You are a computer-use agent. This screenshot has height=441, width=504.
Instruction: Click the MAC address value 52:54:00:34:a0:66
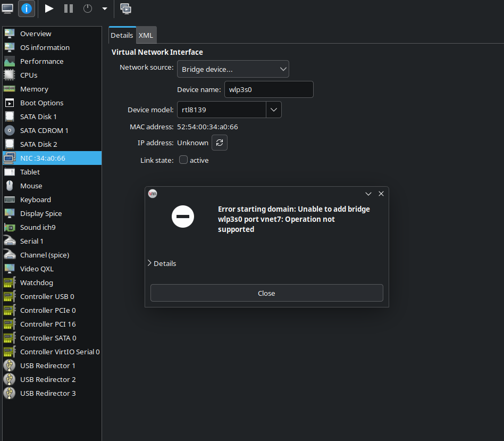(x=208, y=127)
